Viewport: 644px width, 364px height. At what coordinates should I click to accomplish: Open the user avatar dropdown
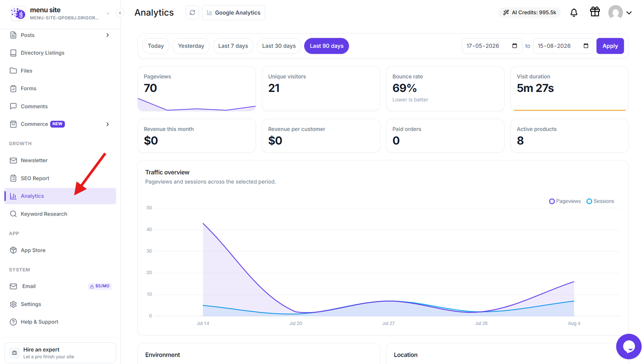[620, 13]
